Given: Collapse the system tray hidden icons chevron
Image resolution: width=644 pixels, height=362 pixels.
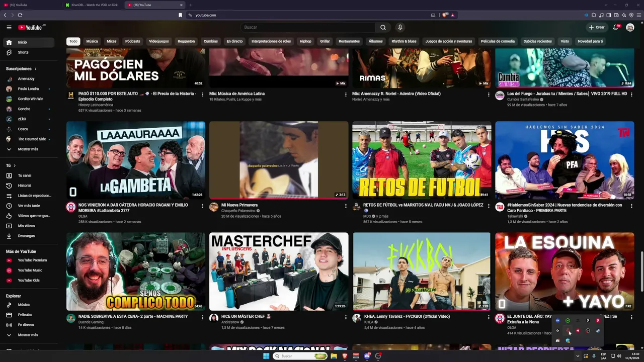Looking at the screenshot, I should click(x=578, y=356).
